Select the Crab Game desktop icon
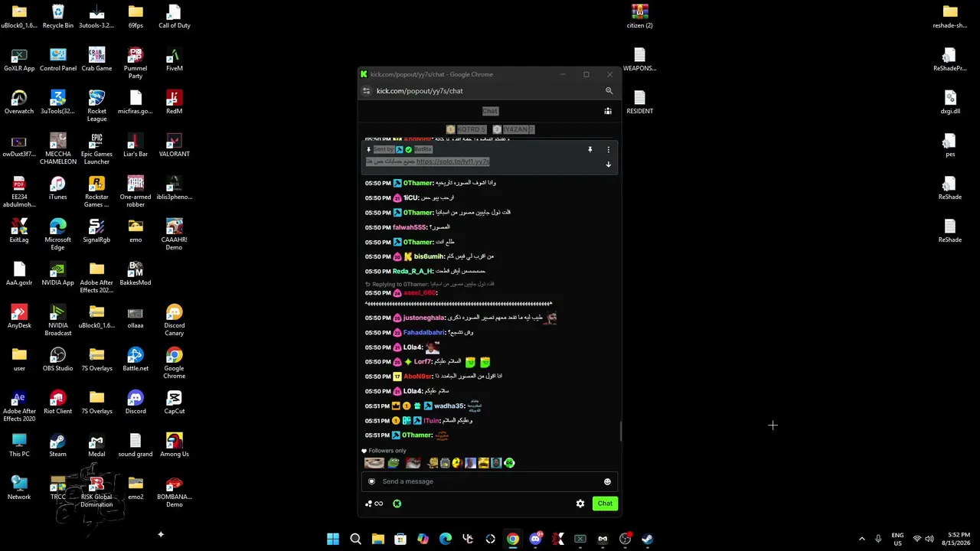Viewport: 980px width, 551px height. point(96,60)
